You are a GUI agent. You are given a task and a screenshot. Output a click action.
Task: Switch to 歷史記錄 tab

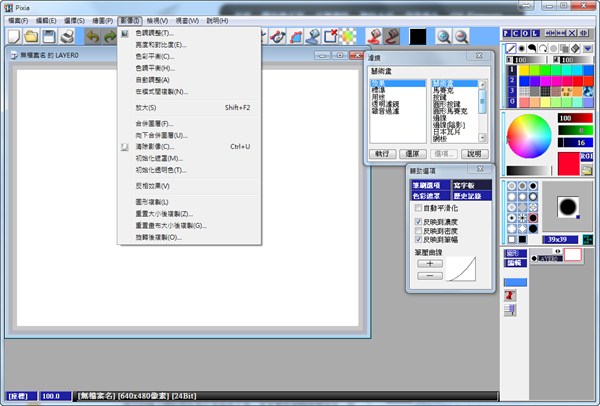(x=472, y=196)
